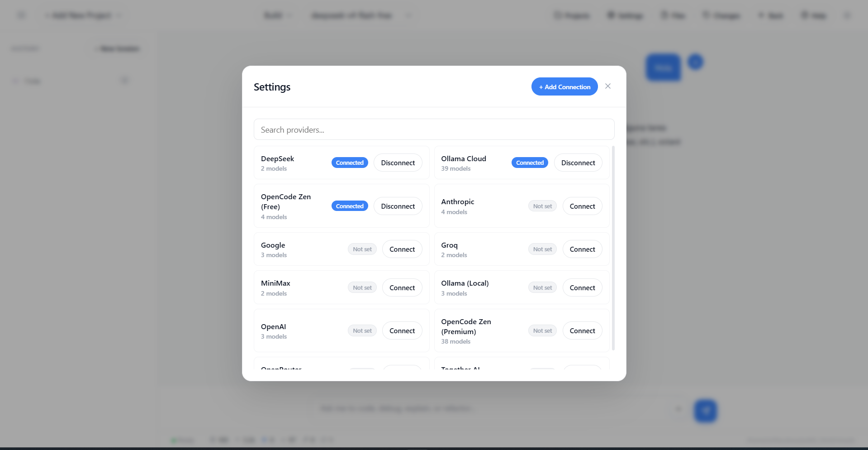Click MiniMax's Not set badge
The height and width of the screenshot is (450, 868).
(362, 287)
